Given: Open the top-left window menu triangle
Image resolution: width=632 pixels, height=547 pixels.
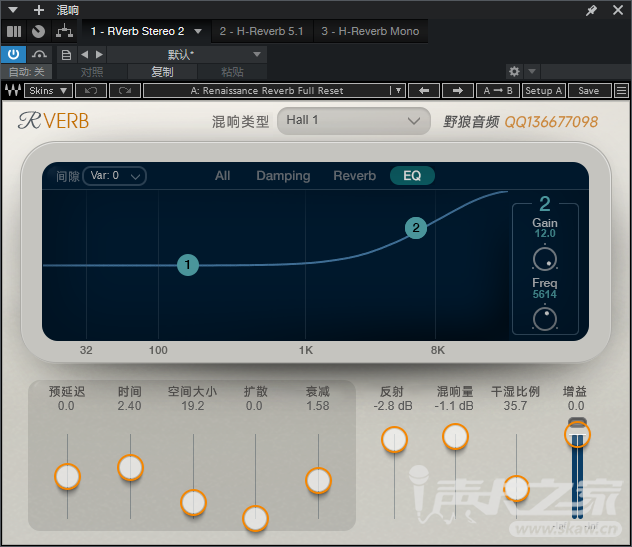Looking at the screenshot, I should pos(13,10).
